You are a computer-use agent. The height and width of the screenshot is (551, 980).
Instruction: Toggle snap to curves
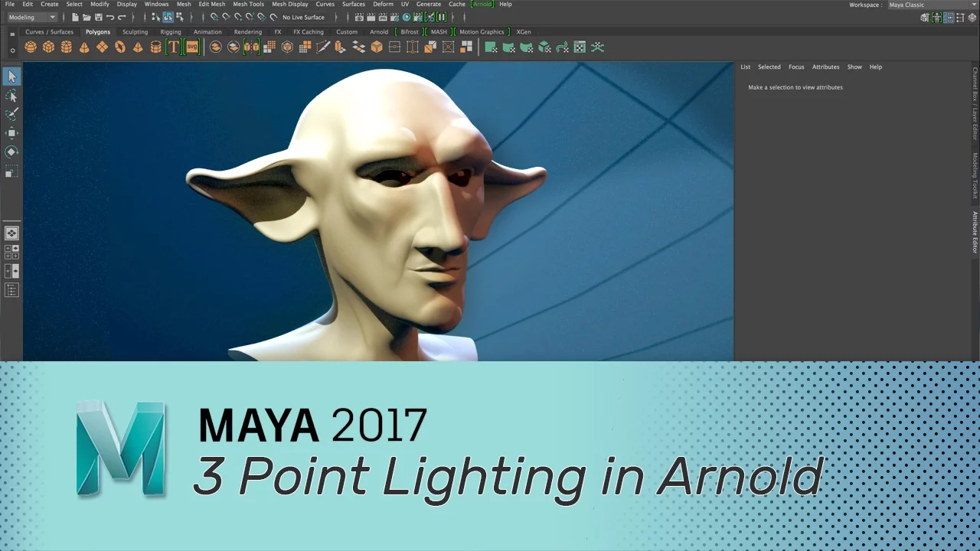point(226,17)
